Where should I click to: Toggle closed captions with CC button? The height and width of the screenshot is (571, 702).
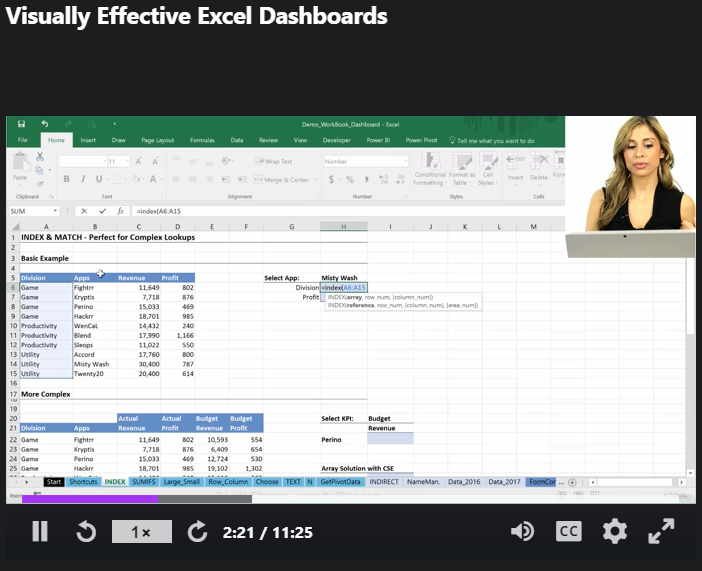[x=569, y=532]
